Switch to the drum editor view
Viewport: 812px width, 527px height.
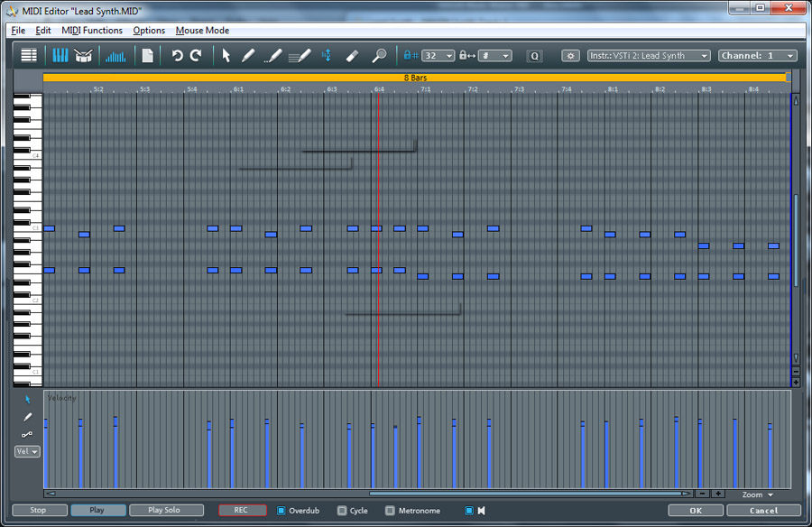(x=84, y=56)
